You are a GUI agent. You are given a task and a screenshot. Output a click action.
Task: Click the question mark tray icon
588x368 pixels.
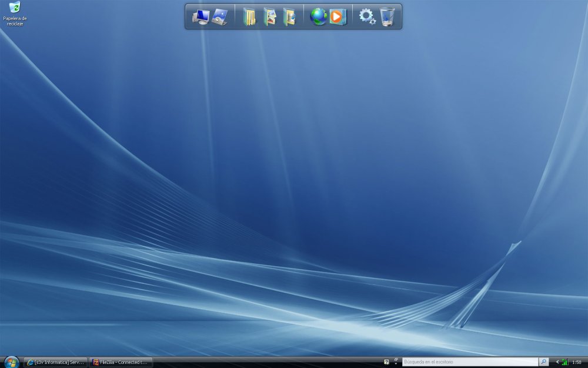click(x=386, y=362)
